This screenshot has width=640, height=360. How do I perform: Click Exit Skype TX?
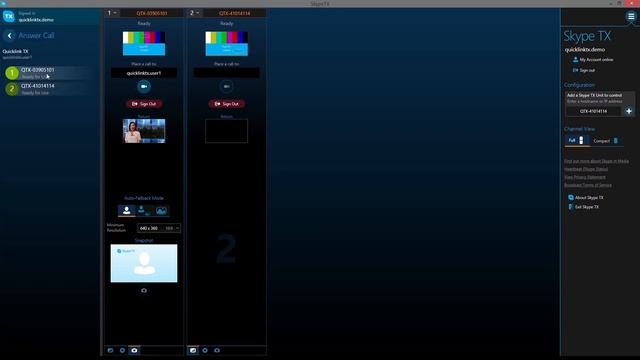point(584,207)
